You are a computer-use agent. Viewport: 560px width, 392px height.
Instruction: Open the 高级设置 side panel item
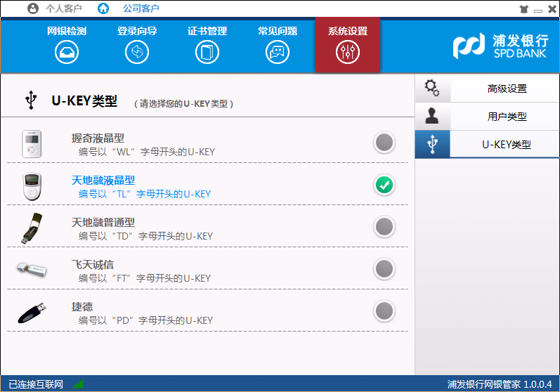point(507,89)
